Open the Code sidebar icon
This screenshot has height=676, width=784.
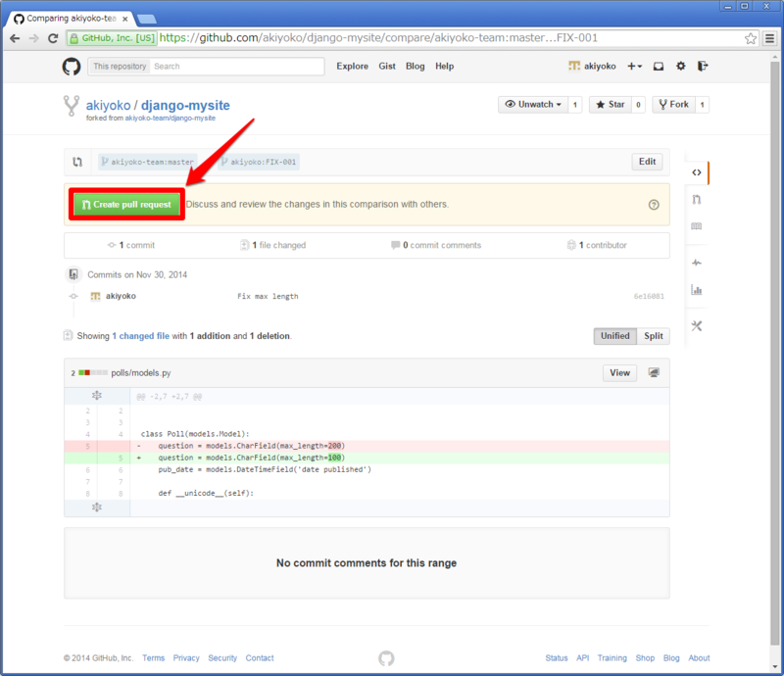click(x=697, y=172)
